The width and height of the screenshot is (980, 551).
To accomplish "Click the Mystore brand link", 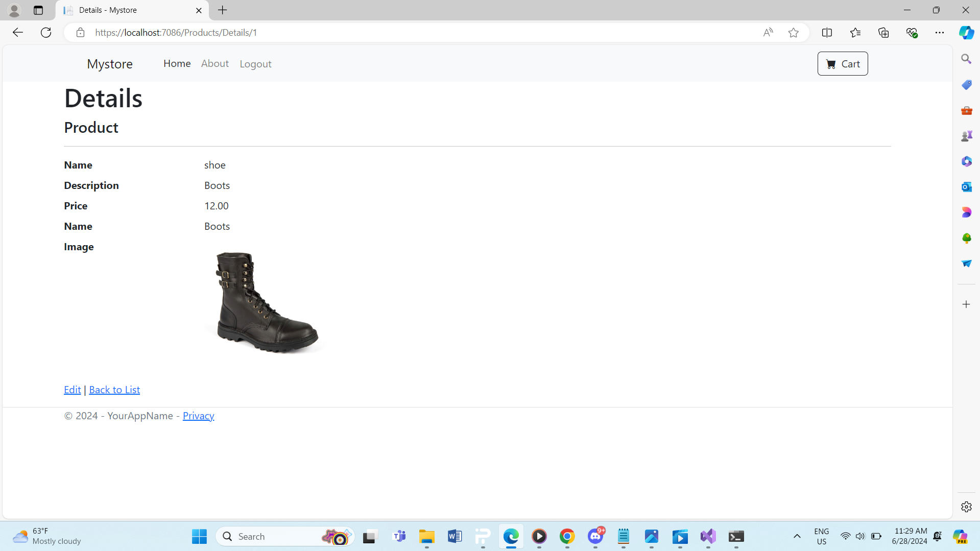I will point(110,64).
